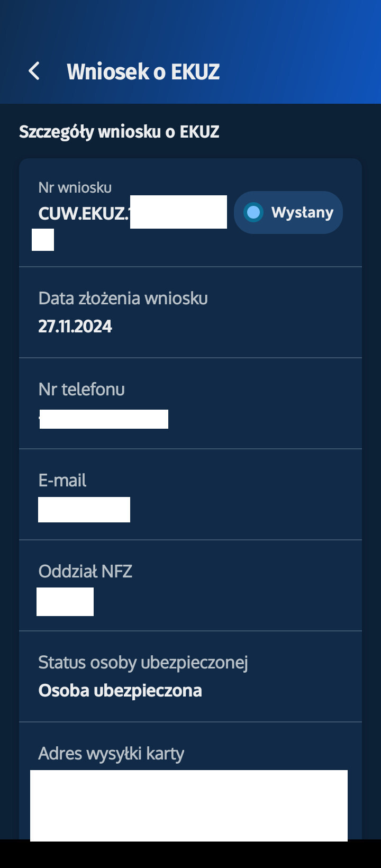Tap the "Oddział NFZ" label
Screen dimensions: 381x868
(x=85, y=572)
